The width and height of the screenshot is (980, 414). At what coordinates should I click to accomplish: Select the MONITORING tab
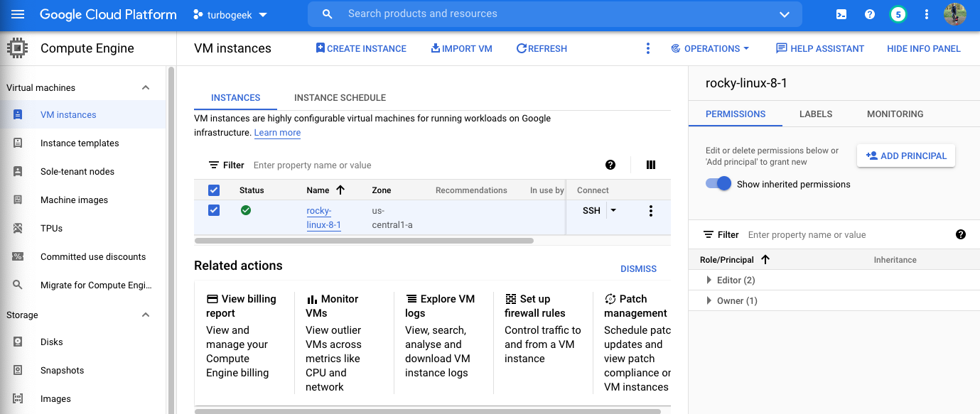click(x=895, y=114)
